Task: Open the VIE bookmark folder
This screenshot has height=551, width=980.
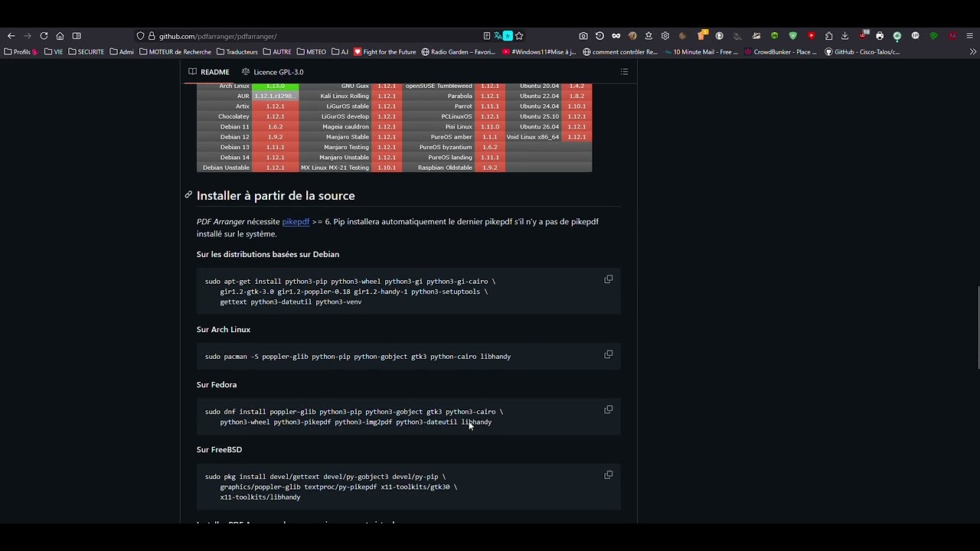Action: (x=54, y=52)
